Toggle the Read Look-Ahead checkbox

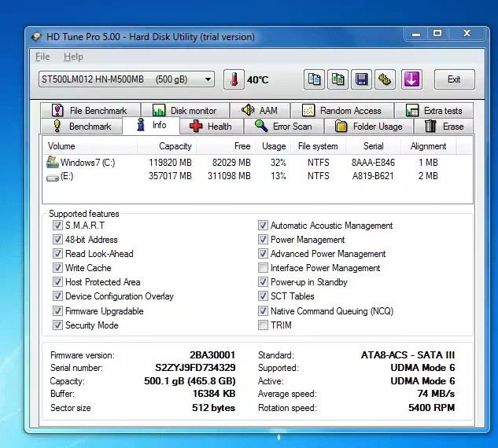pyautogui.click(x=57, y=254)
